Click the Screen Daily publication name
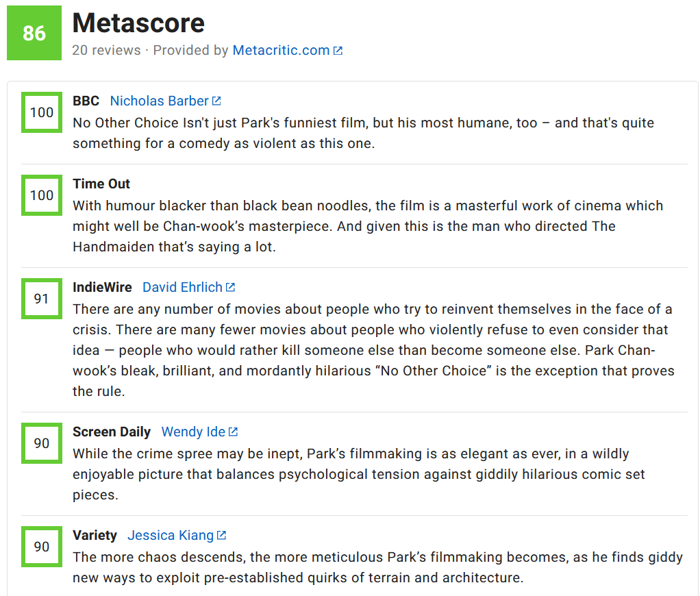 [112, 432]
